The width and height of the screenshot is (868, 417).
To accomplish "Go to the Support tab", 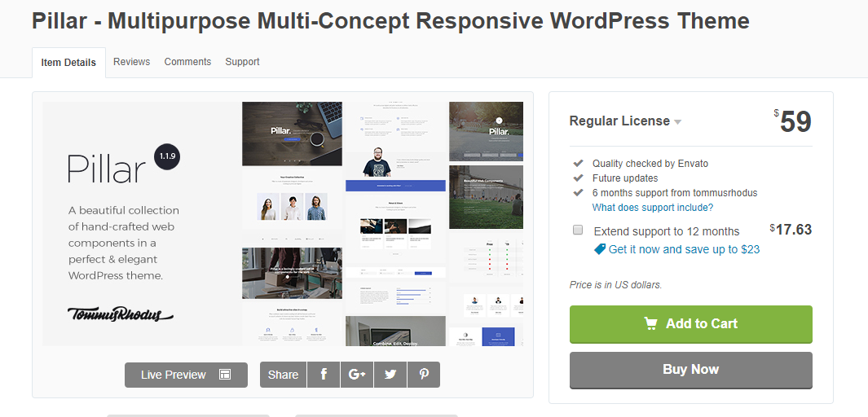I will point(242,62).
